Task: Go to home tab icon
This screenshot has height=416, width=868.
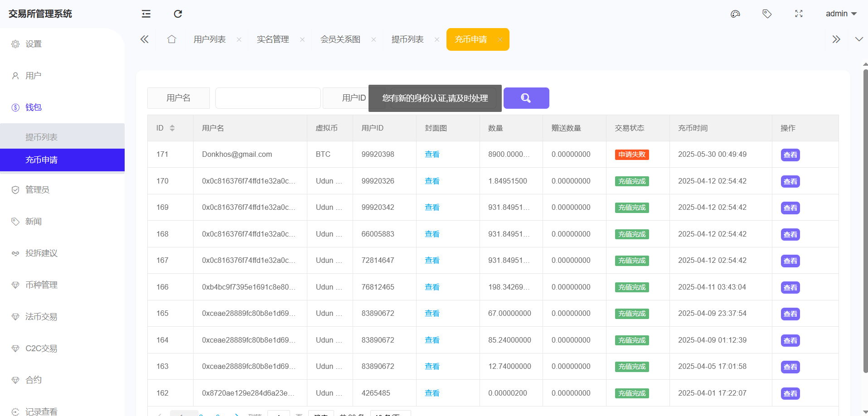Action: [171, 39]
